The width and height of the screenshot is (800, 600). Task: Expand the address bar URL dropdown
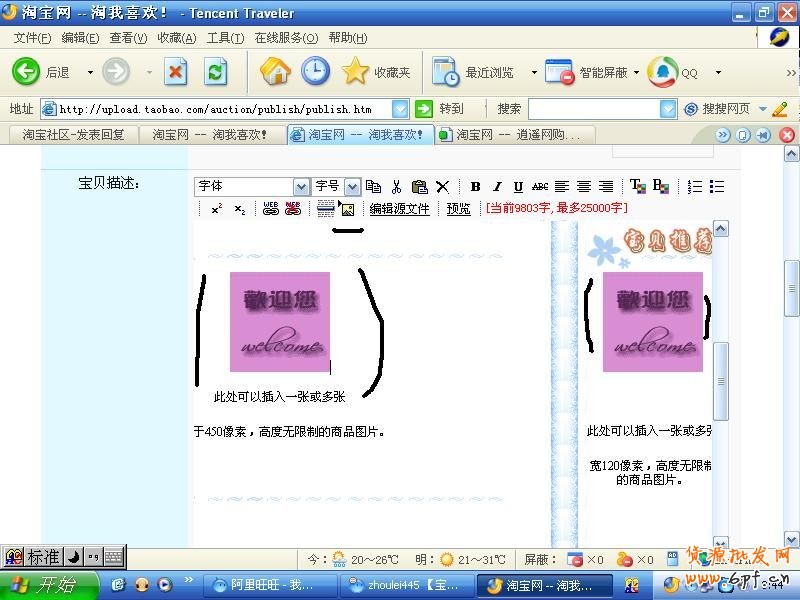click(x=400, y=109)
